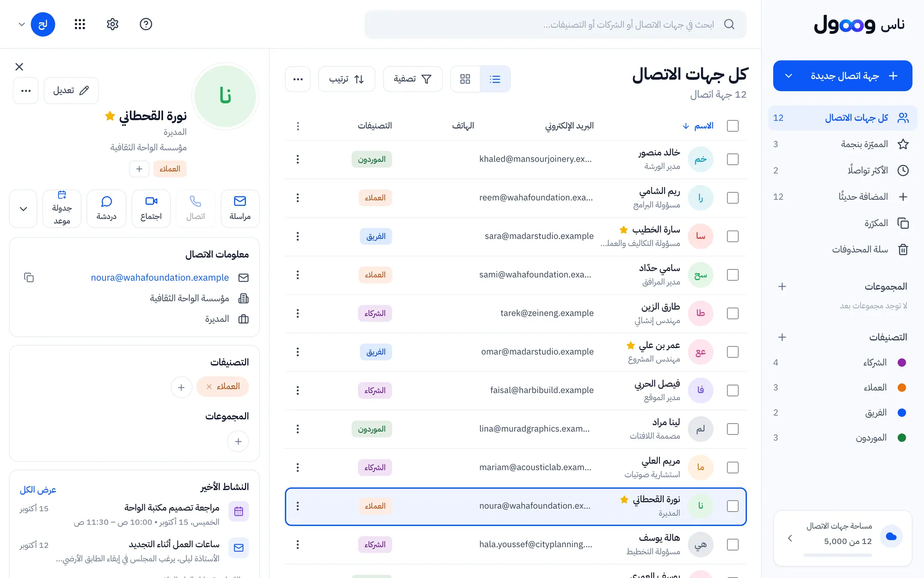
Task: Click the contacts search field
Action: click(555, 24)
